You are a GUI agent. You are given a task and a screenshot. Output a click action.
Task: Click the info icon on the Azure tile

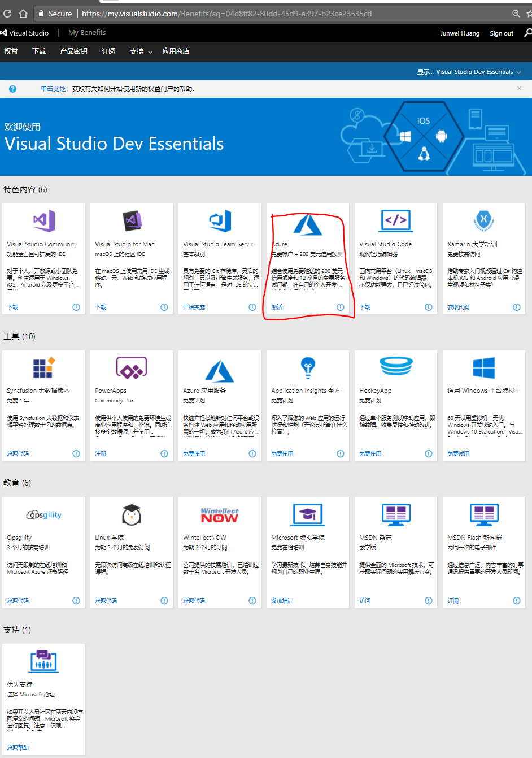click(x=340, y=307)
